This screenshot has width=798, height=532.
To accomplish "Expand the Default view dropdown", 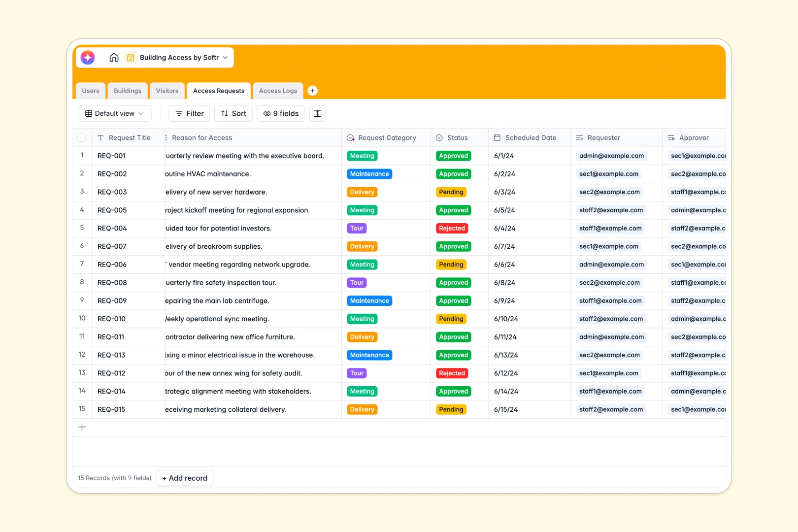I will [115, 113].
